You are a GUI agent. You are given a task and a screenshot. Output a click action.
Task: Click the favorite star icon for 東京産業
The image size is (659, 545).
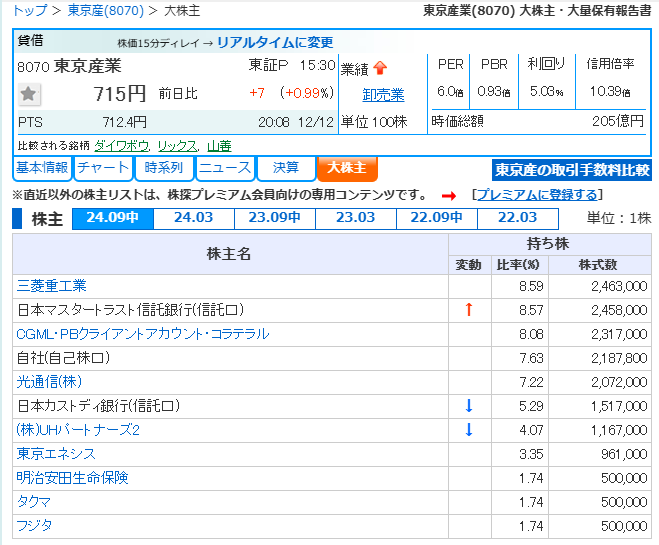click(29, 94)
